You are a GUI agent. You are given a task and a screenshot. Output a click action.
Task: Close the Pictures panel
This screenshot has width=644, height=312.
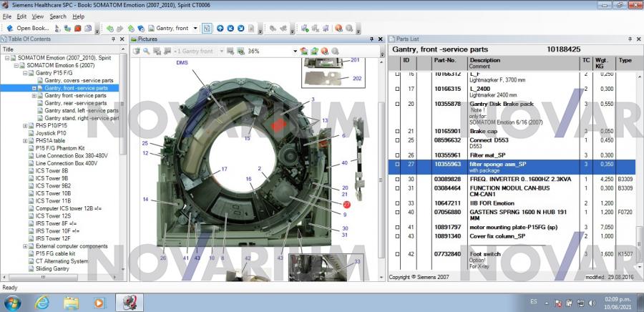tap(381, 39)
